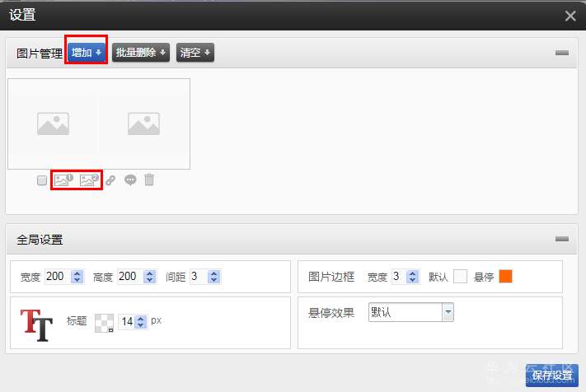The width and height of the screenshot is (586, 392).
Task: Click the comment bubble icon
Action: click(x=130, y=180)
